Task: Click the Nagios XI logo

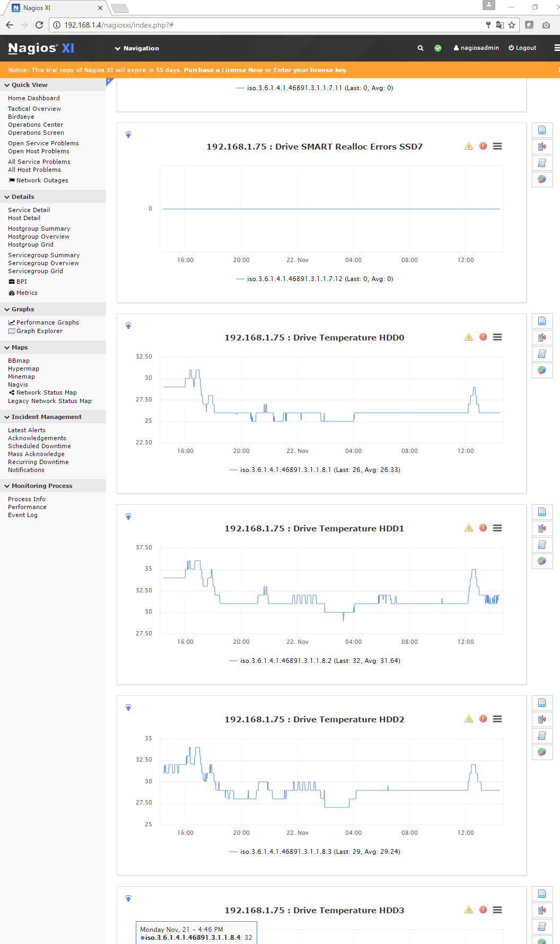Action: click(41, 48)
